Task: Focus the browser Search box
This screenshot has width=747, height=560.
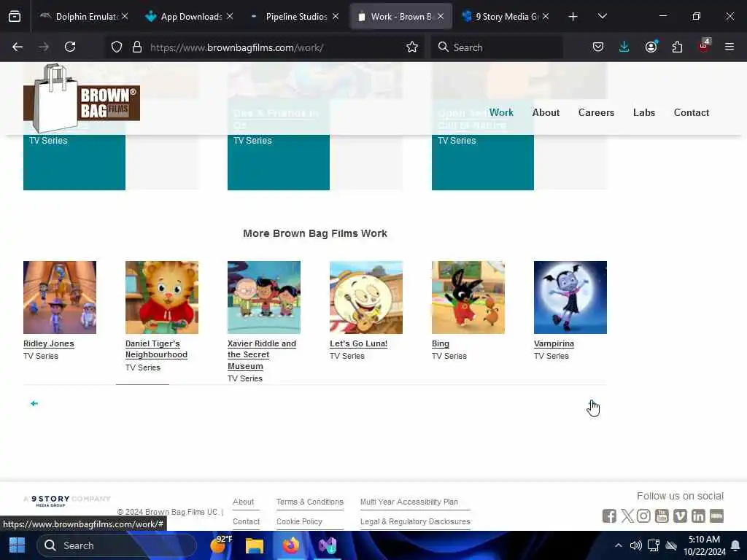Action: pyautogui.click(x=496, y=47)
